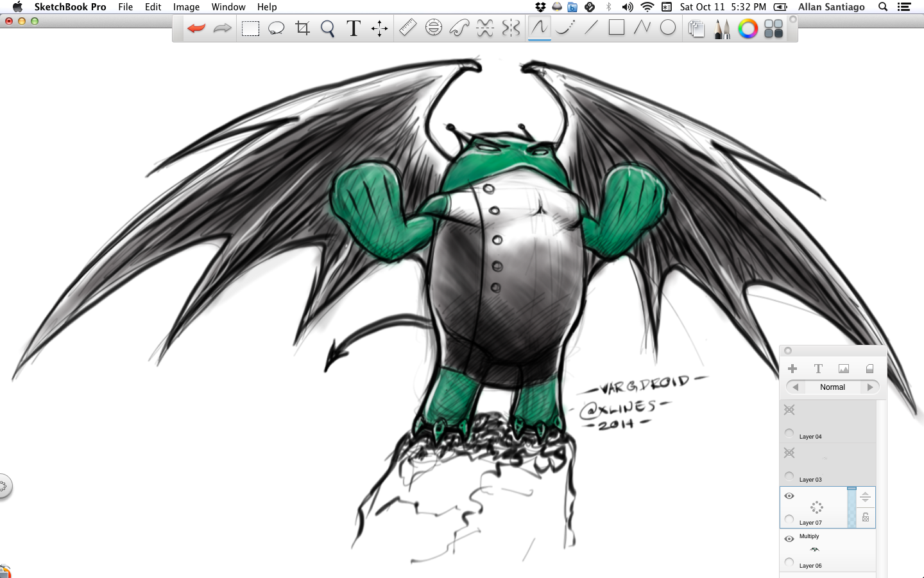Select the Zoom magnifier tool
The height and width of the screenshot is (578, 924).
(x=327, y=28)
